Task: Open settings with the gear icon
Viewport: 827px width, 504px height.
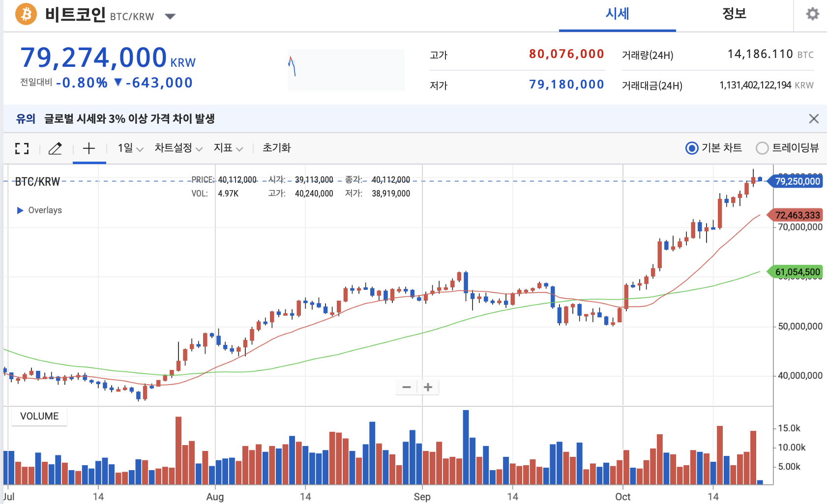Action: point(812,14)
